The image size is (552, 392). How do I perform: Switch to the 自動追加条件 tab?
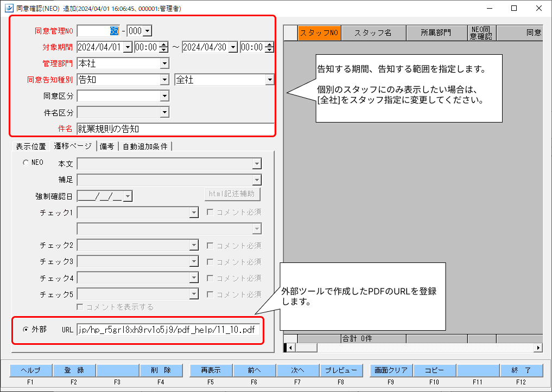145,146
